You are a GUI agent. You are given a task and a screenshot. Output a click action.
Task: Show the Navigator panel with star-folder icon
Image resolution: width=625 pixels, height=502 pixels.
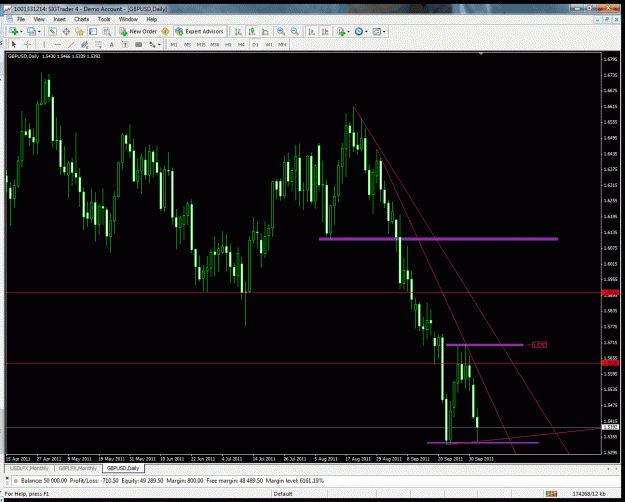tap(79, 31)
